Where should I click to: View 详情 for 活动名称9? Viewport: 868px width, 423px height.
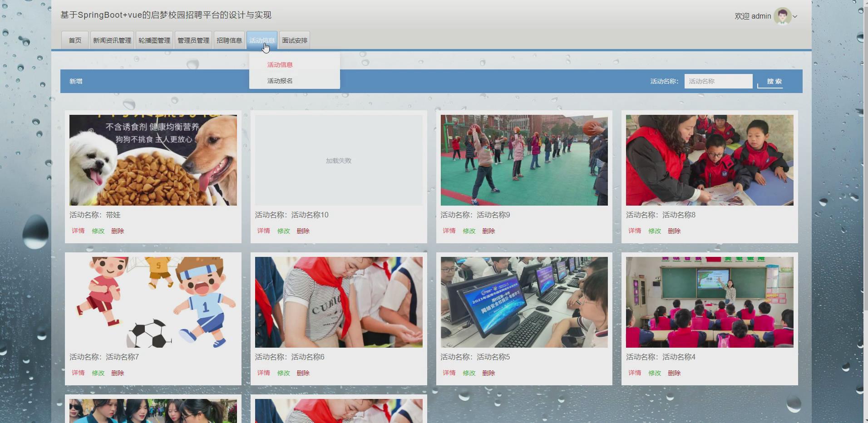click(x=449, y=231)
